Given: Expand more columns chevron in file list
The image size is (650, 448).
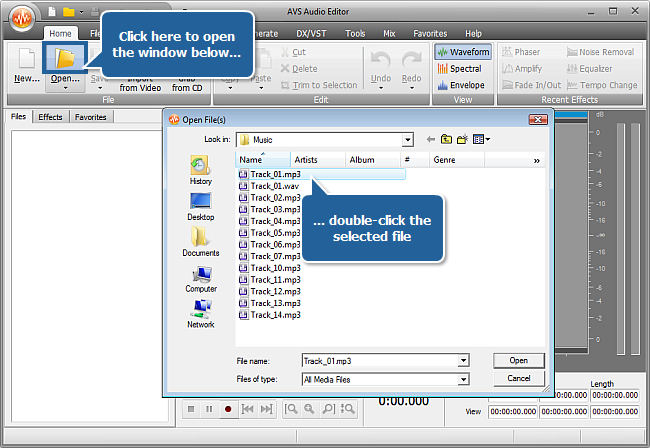Looking at the screenshot, I should [536, 160].
